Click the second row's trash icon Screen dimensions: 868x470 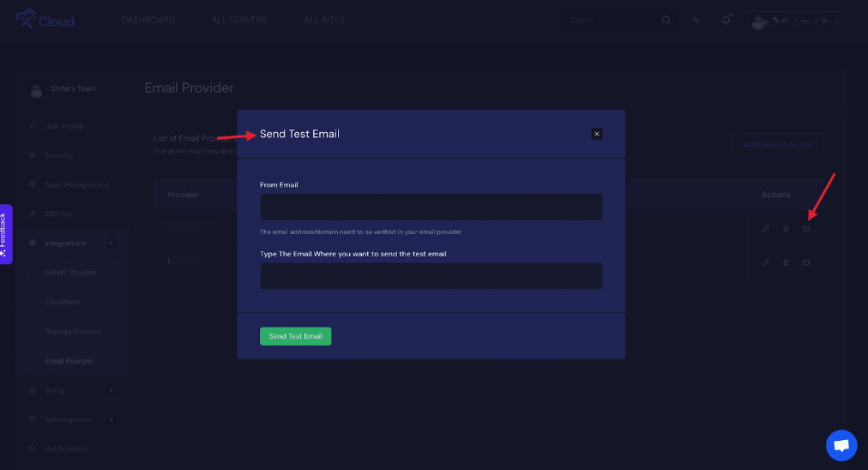click(786, 262)
